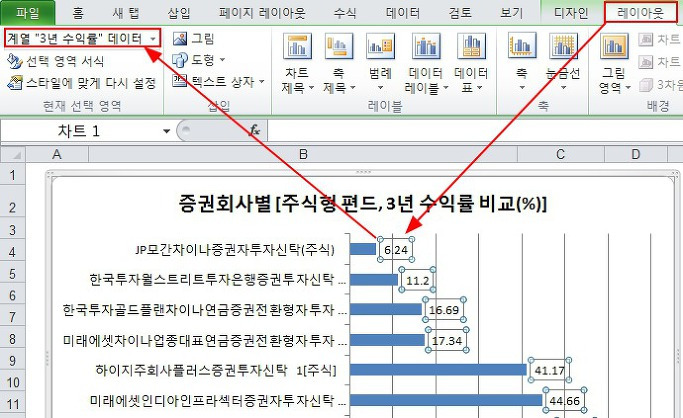The image size is (683, 418).
Task: Click 선택 영역 서식 button
Action: pyautogui.click(x=56, y=61)
